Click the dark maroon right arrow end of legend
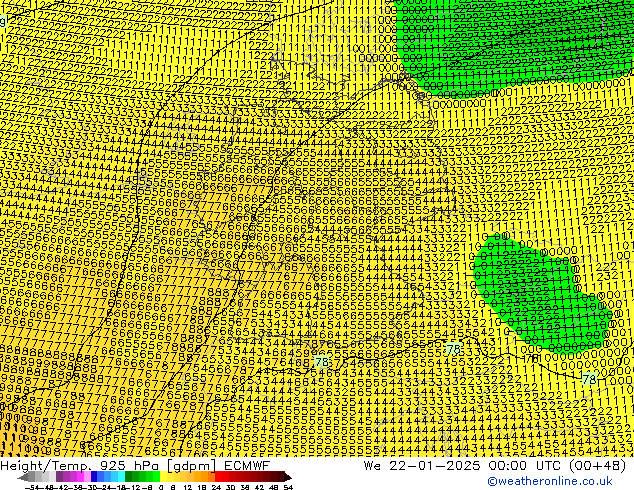This screenshot has width=634, height=490. (288, 478)
